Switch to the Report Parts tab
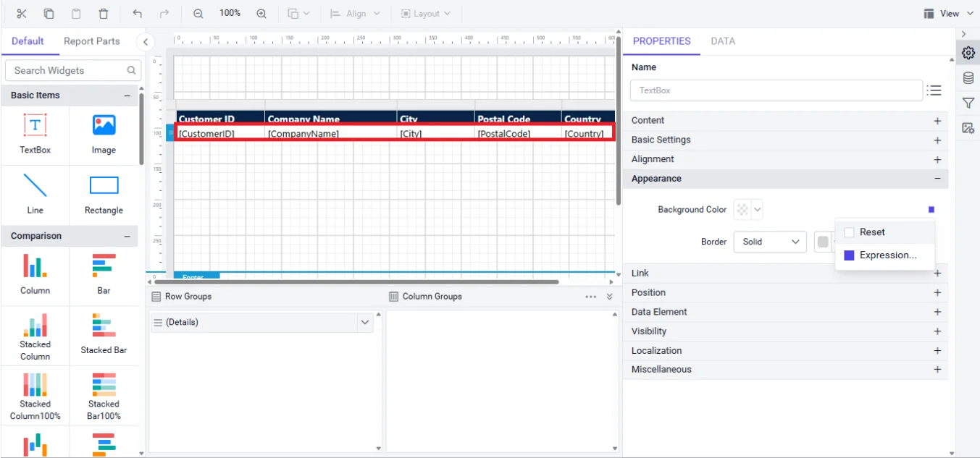 (x=92, y=41)
